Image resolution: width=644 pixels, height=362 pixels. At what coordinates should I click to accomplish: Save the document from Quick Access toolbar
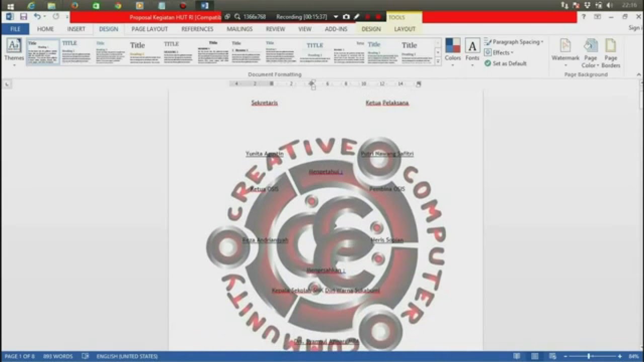tap(23, 17)
